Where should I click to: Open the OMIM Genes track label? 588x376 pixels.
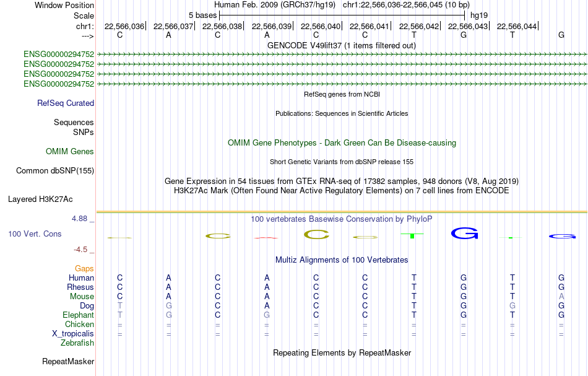point(70,151)
